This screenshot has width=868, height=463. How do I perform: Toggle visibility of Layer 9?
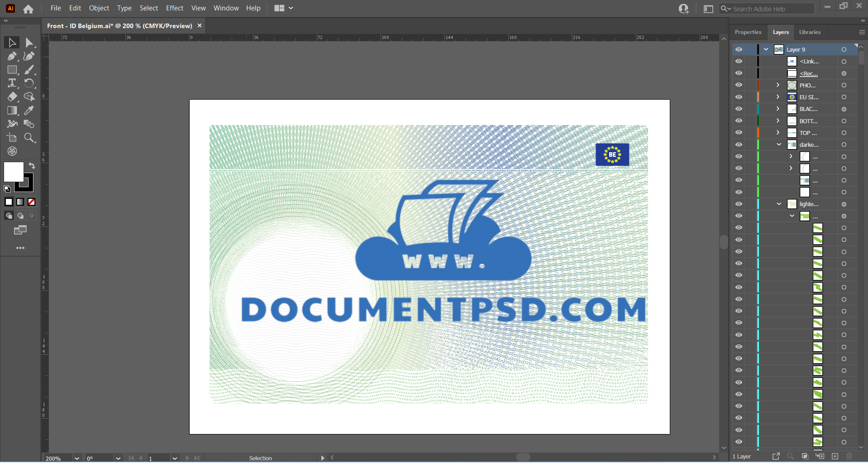pyautogui.click(x=739, y=49)
